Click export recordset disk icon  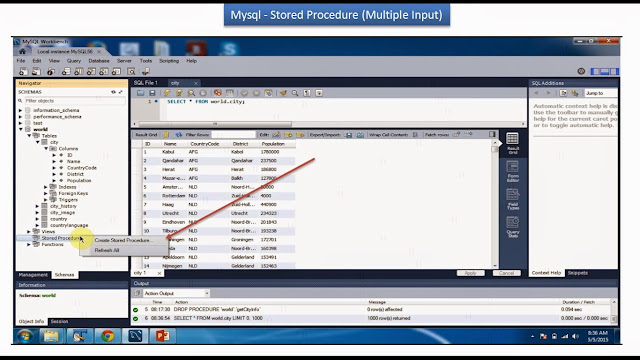pos(349,135)
